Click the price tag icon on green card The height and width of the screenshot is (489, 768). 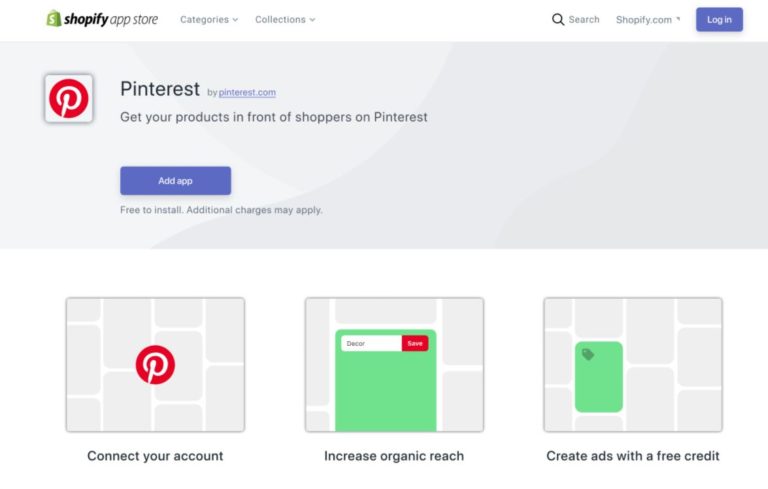point(588,354)
